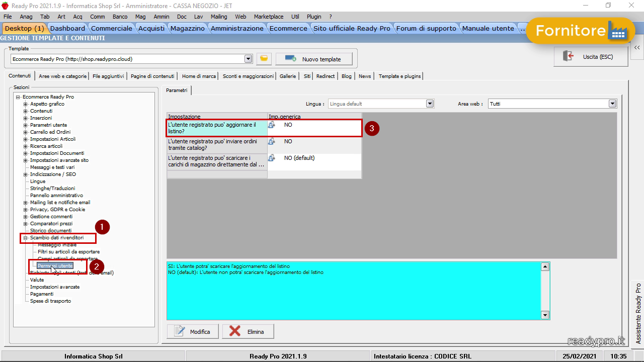Open Assistente Ready Pro side panel
Image resolution: width=644 pixels, height=362 pixels.
[x=638, y=314]
